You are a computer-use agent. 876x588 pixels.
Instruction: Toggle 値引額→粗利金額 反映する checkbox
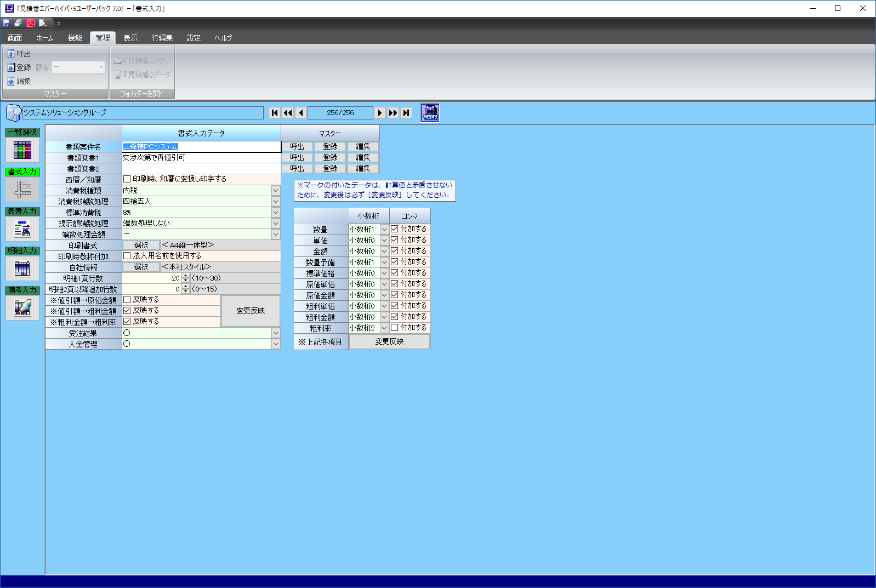[x=127, y=311]
